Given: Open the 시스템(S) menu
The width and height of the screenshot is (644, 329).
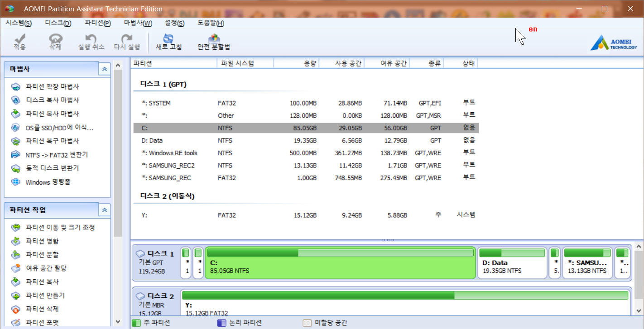Looking at the screenshot, I should pyautogui.click(x=19, y=23).
